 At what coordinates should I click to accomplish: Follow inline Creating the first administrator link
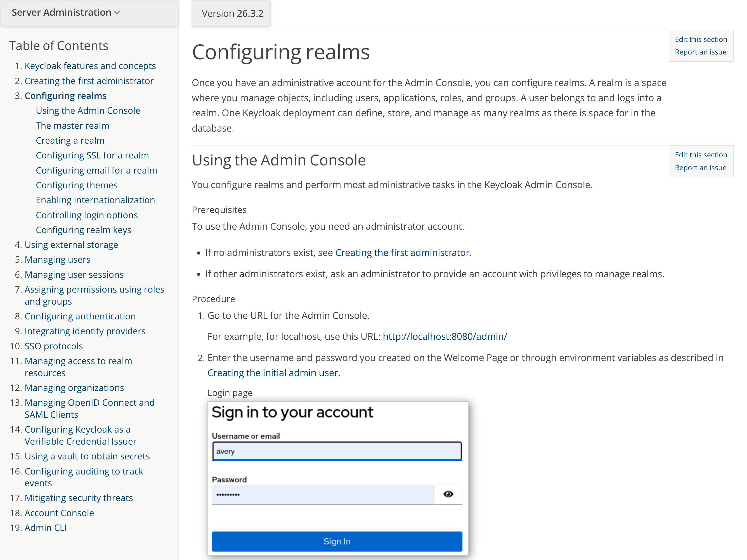[x=402, y=253]
